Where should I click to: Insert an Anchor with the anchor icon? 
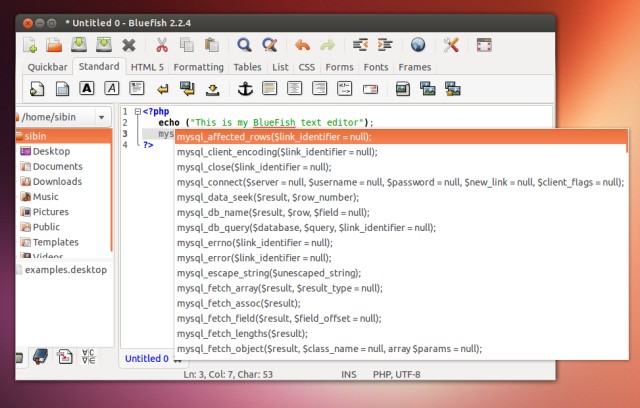click(x=245, y=89)
